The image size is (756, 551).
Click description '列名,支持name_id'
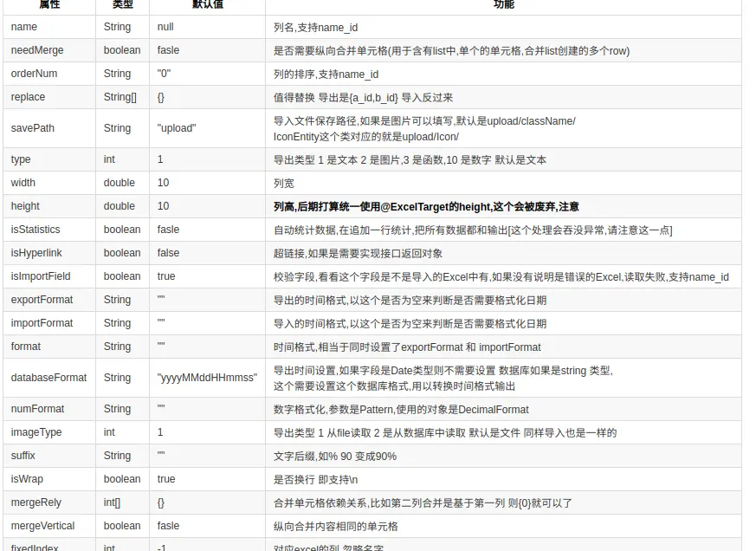316,28
